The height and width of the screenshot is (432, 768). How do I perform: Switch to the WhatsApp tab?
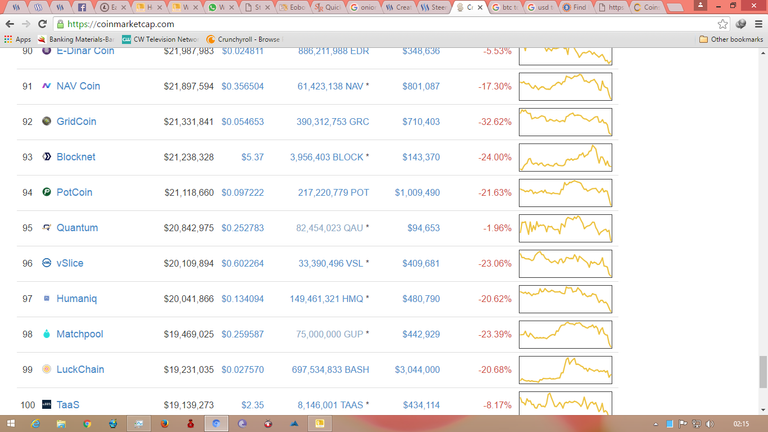[x=221, y=7]
